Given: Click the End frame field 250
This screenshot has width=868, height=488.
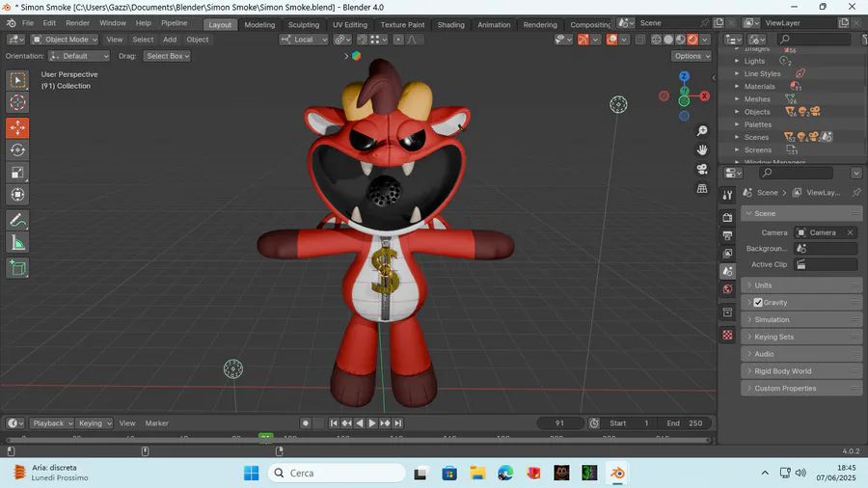Looking at the screenshot, I should pos(685,423).
